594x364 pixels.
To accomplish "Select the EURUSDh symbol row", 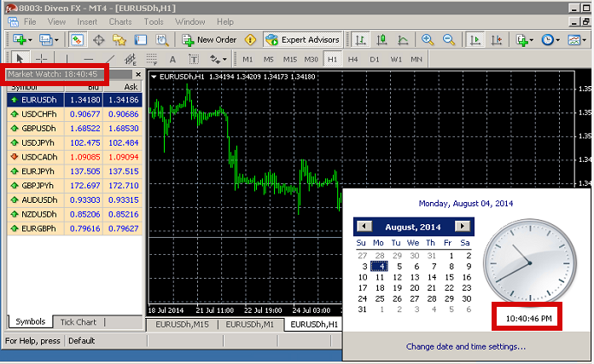I will pyautogui.click(x=74, y=100).
